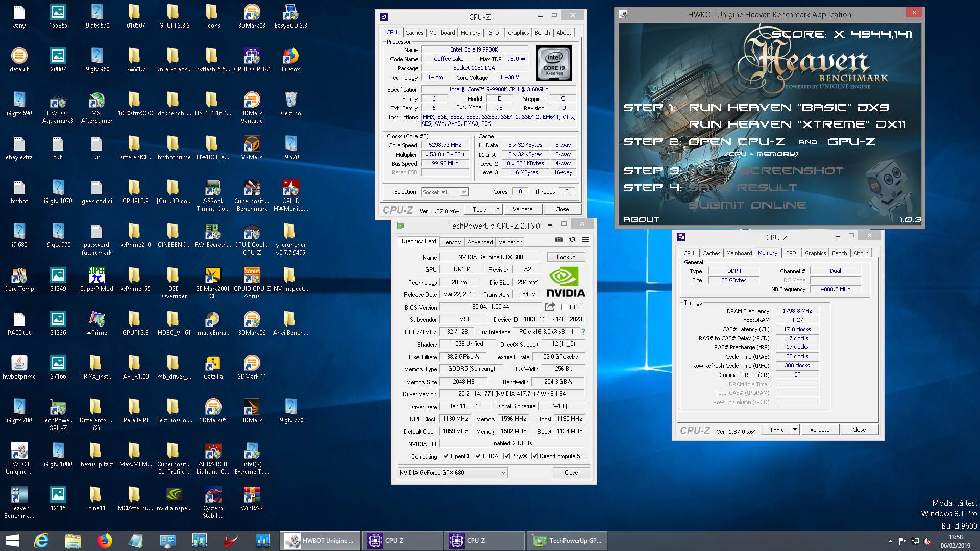Screen dimensions: 980x551
Task: Switch to Mainboard tab in CPU-Z CPU window
Action: 442,33
